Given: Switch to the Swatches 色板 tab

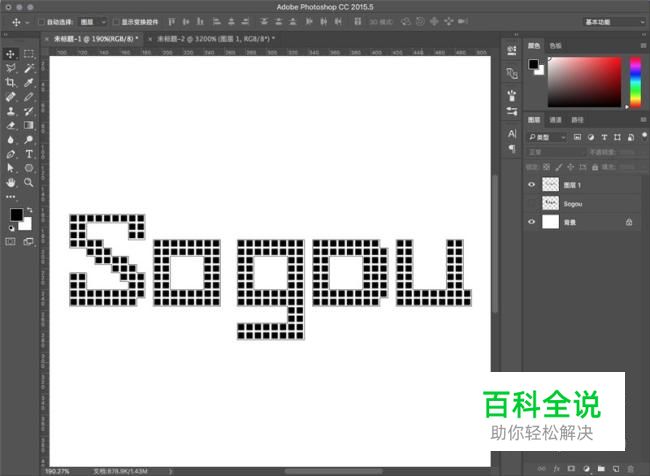Looking at the screenshot, I should [x=555, y=46].
